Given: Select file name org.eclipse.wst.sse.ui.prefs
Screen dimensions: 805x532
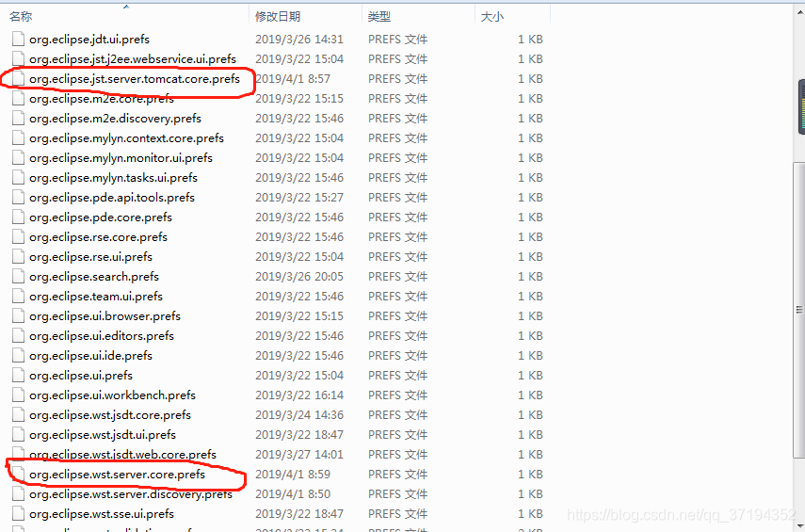Looking at the screenshot, I should point(102,513).
